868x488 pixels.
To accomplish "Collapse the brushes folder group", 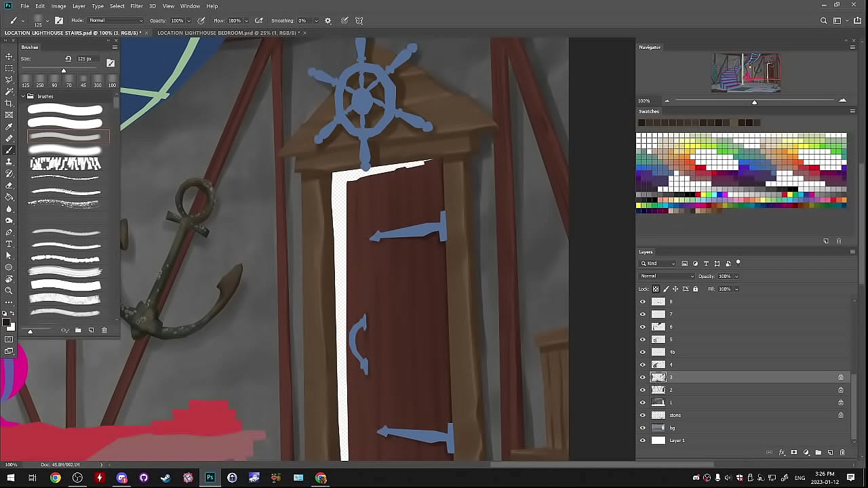I will (23, 96).
